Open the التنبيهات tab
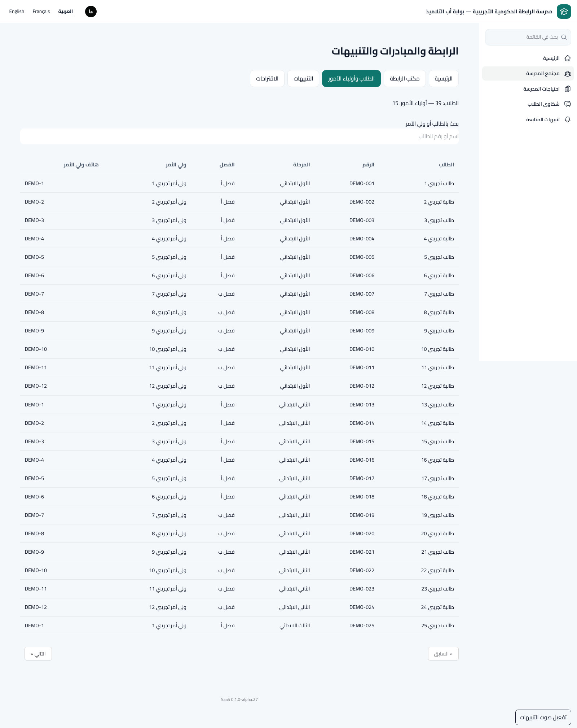The image size is (577, 728). (303, 79)
